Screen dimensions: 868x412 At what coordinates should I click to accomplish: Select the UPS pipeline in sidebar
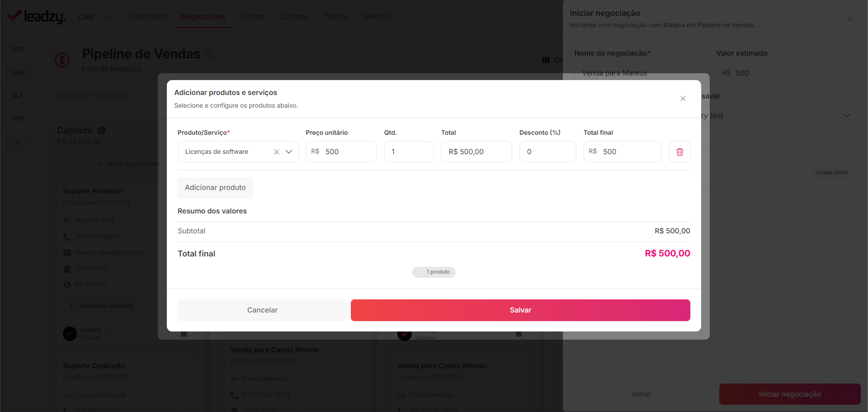pos(18,118)
